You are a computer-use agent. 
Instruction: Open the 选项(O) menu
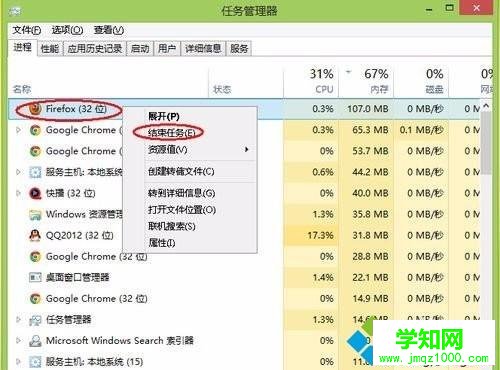[x=67, y=30]
